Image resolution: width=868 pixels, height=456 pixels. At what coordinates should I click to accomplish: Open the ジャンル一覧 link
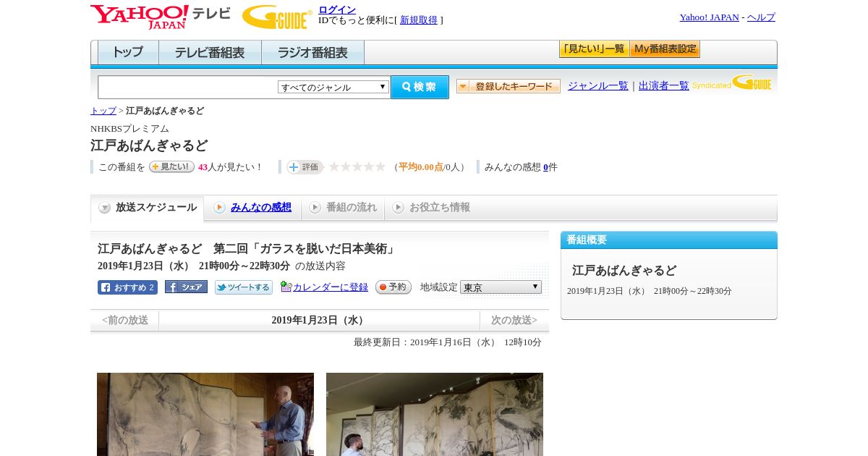598,85
